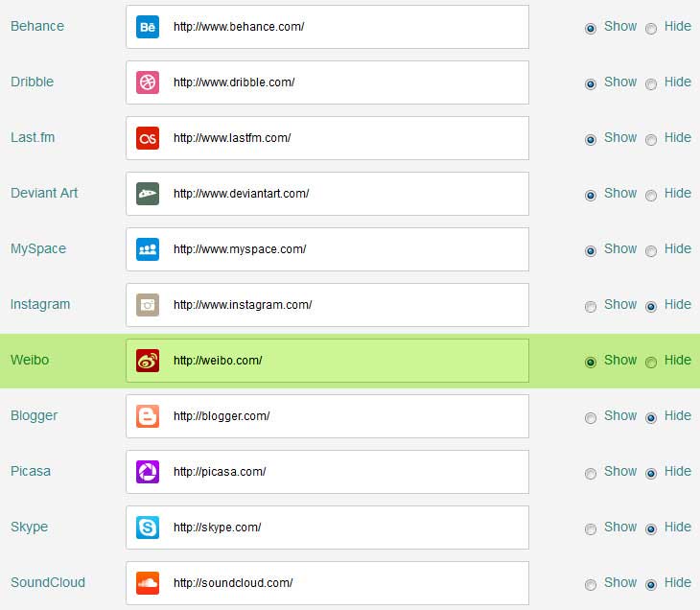Image resolution: width=700 pixels, height=610 pixels.
Task: Select the Show radio button for Picasa
Action: click(590, 474)
